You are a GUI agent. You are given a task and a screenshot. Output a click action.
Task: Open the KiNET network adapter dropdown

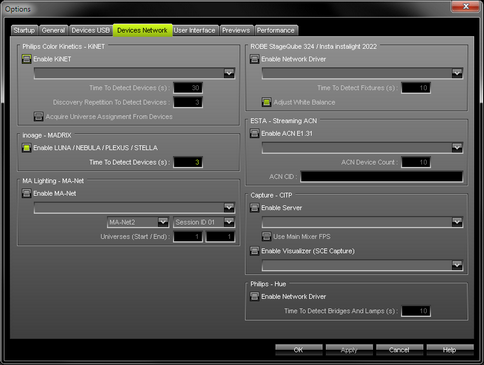134,73
